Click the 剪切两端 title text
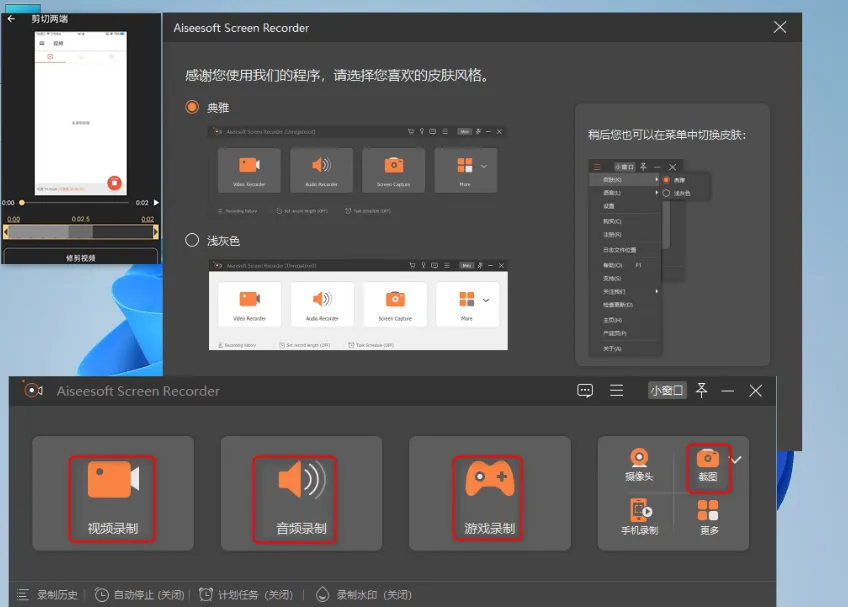Viewport: 848px width, 607px height. [x=49, y=19]
